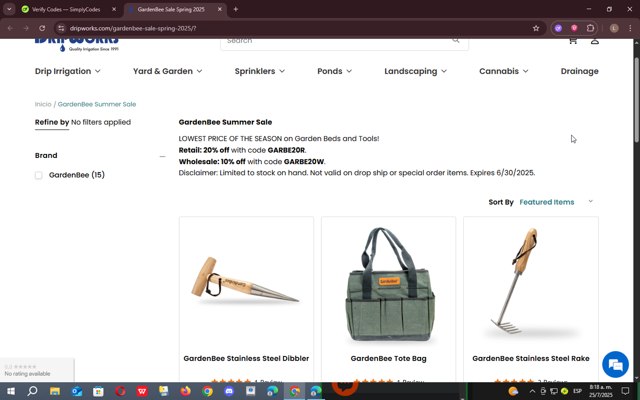Go back using the browser back arrow
The image size is (640, 400).
[x=10, y=28]
